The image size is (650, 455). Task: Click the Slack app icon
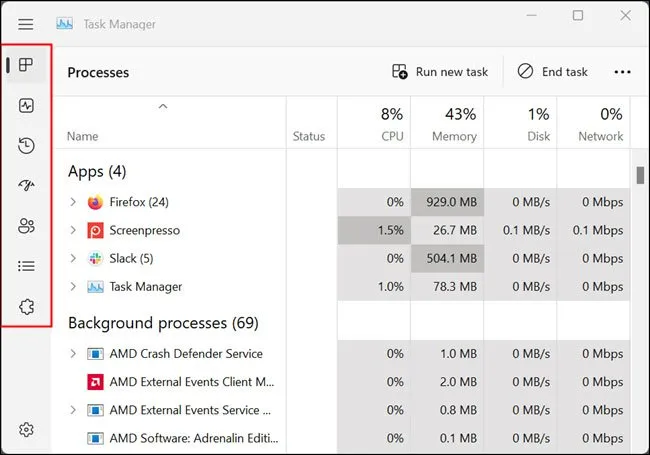[x=95, y=259]
